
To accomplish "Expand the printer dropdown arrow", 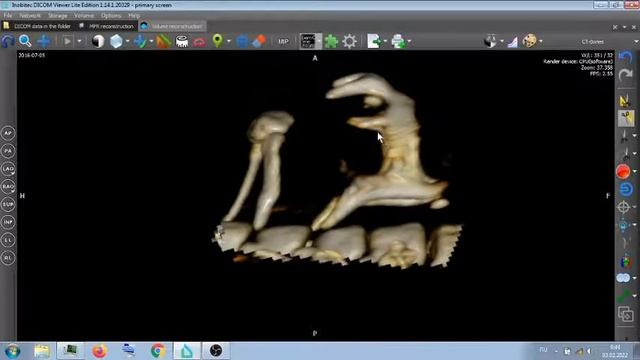I will tap(409, 41).
